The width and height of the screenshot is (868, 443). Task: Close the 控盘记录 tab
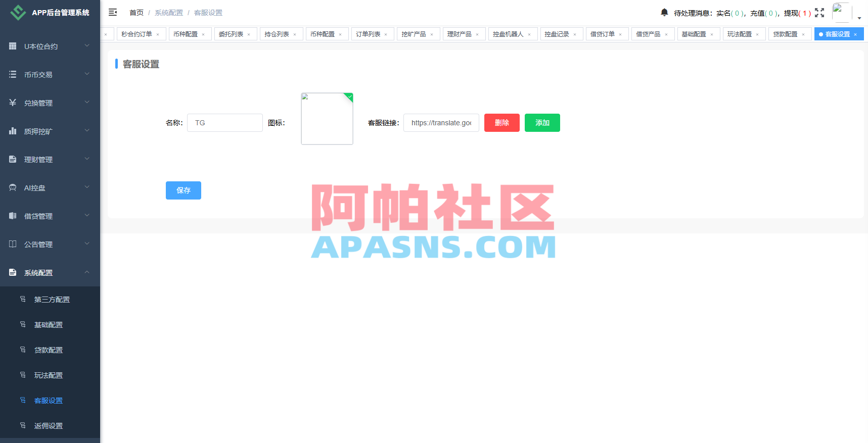[575, 34]
